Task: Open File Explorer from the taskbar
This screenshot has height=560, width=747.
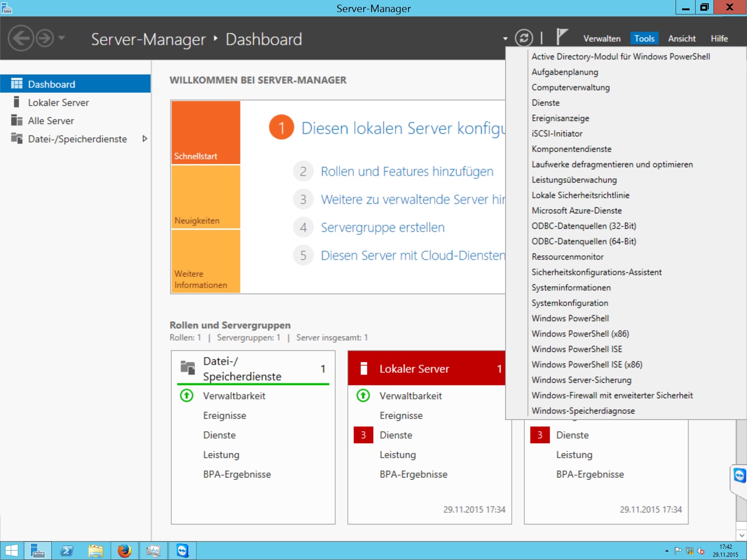Action: (x=96, y=551)
